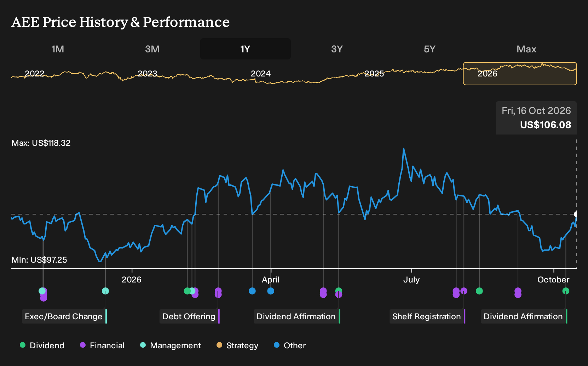Toggle the Dividend legend filter
This screenshot has height=366, width=588.
click(42, 345)
